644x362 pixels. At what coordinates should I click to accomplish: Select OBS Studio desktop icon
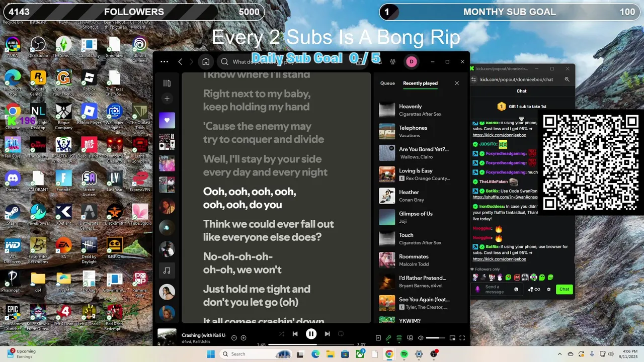38,47
